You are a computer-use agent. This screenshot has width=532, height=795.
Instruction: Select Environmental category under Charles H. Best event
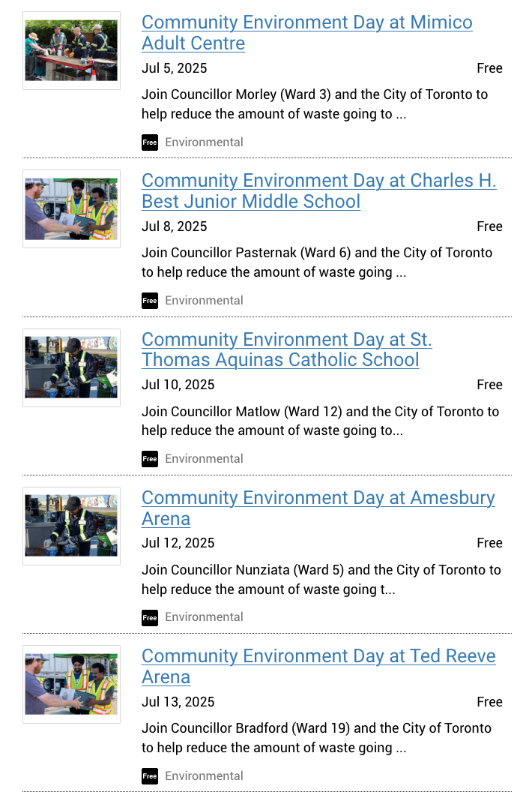[205, 301]
